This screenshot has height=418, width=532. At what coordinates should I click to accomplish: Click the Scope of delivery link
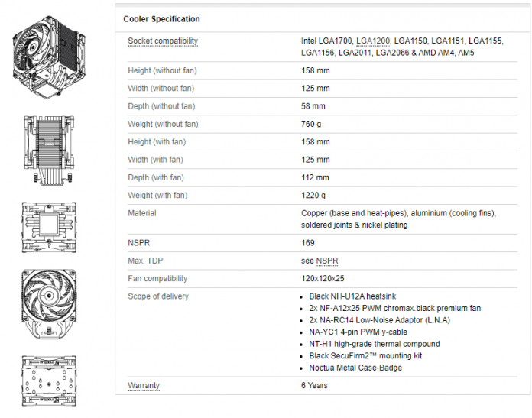tap(158, 296)
